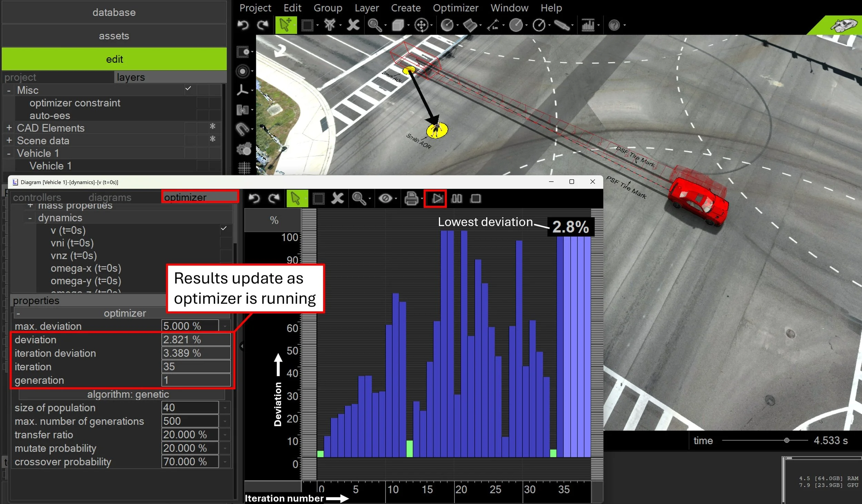Expand the CAD Elements group

coord(9,128)
